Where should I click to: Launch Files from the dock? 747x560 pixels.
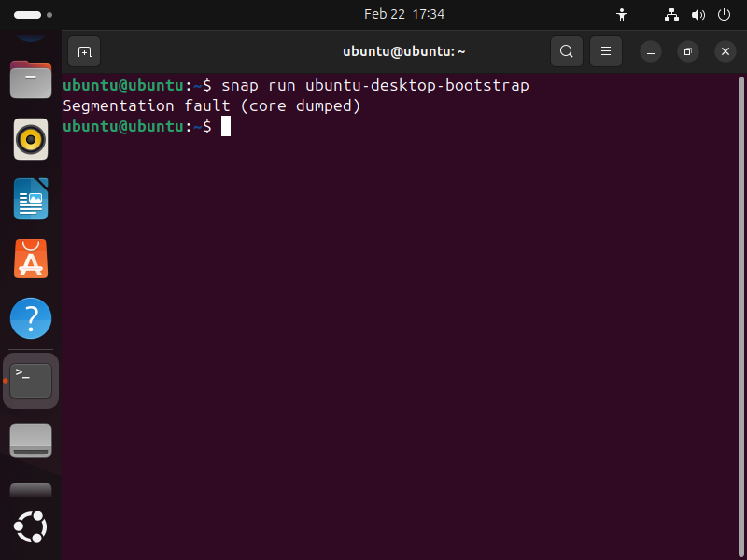(31, 80)
